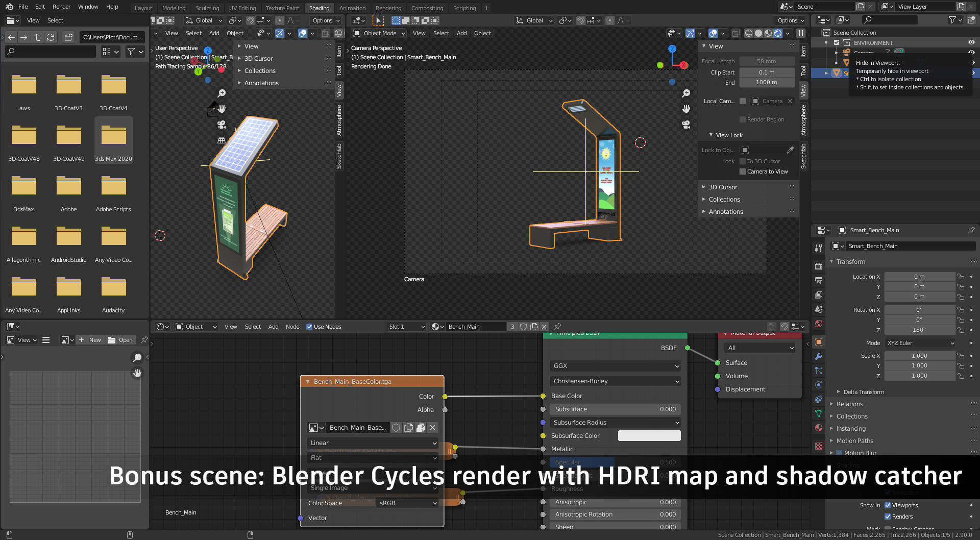Viewport: 980px width, 540px height.
Task: Switch camera viewport to solid shading
Action: pyautogui.click(x=758, y=33)
